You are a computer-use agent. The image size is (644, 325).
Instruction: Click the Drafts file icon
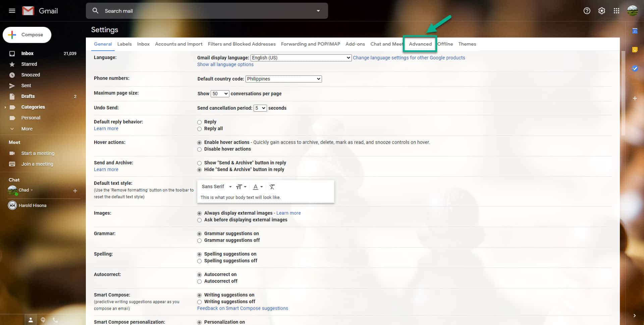pos(12,96)
